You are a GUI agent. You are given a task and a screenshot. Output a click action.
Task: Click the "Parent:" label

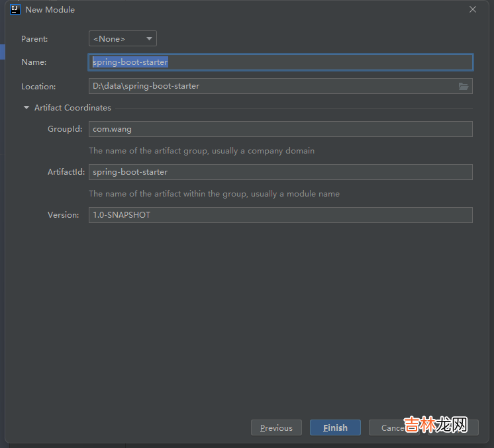point(34,39)
